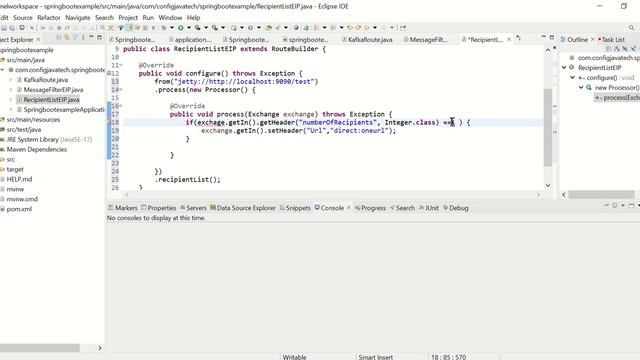Click the Back navigation arrow icon
Viewport: 640px width, 360px height.
[367, 28]
